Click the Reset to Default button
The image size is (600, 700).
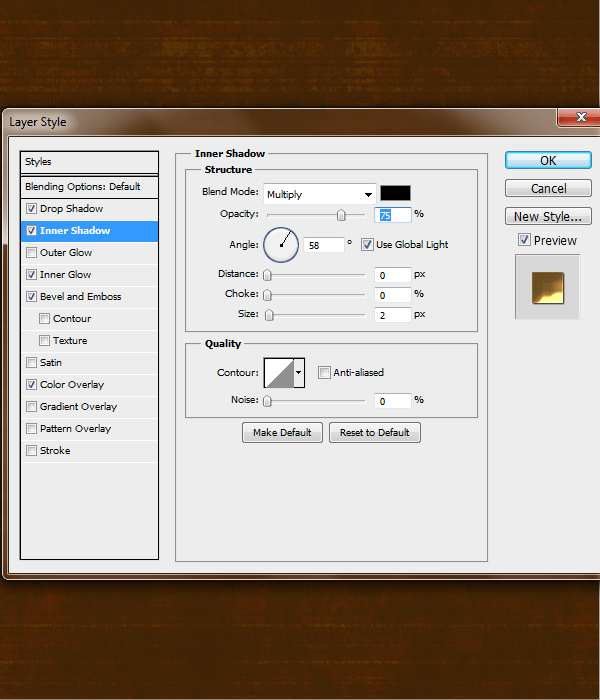pyautogui.click(x=375, y=432)
